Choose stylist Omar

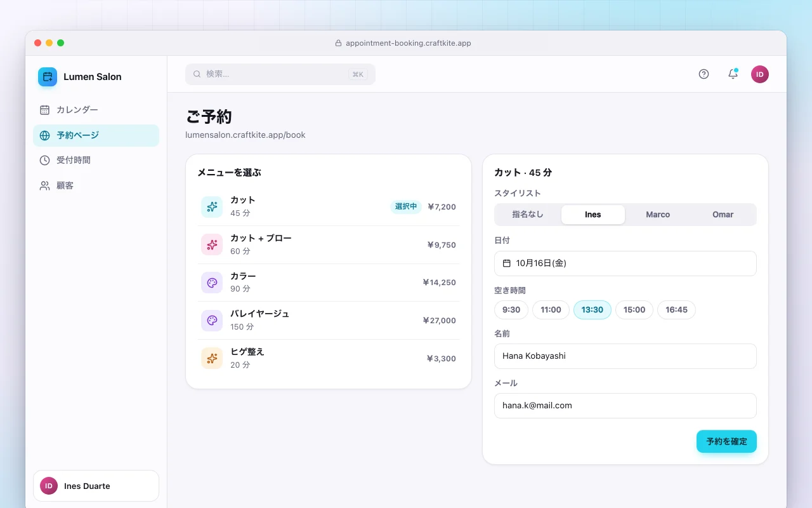[x=723, y=215]
